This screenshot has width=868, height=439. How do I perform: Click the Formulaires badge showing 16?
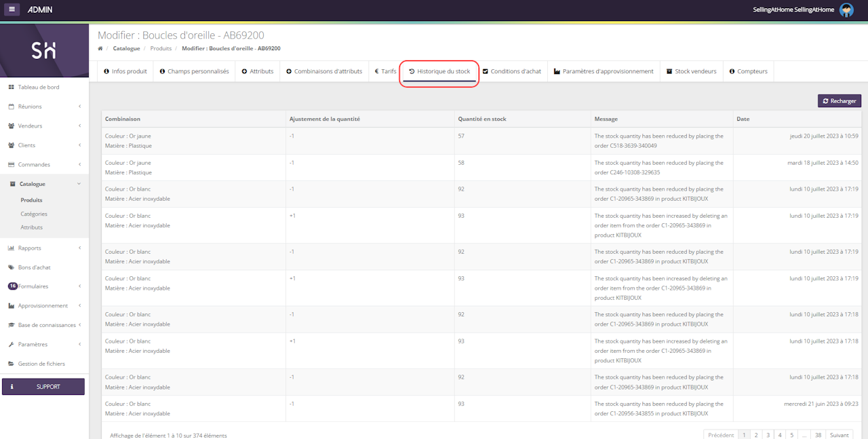point(12,286)
